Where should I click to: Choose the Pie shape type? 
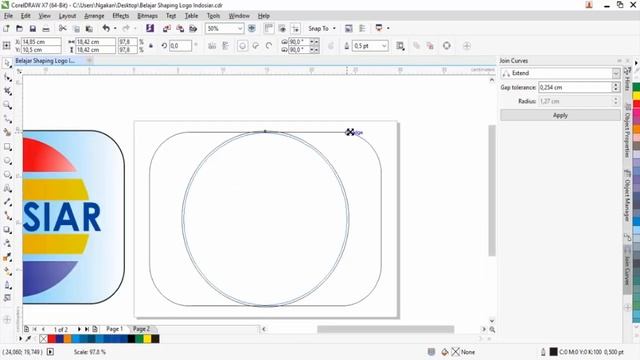click(256, 46)
